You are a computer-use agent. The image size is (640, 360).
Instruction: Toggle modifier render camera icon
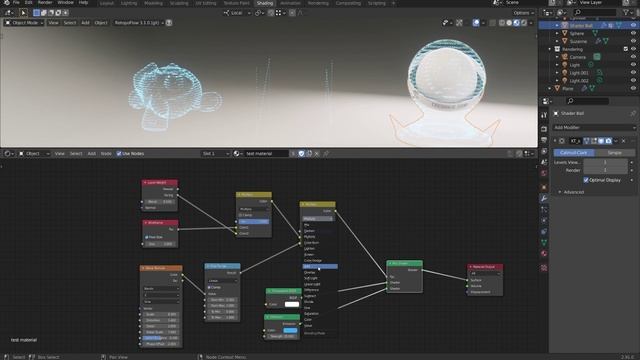pos(609,141)
